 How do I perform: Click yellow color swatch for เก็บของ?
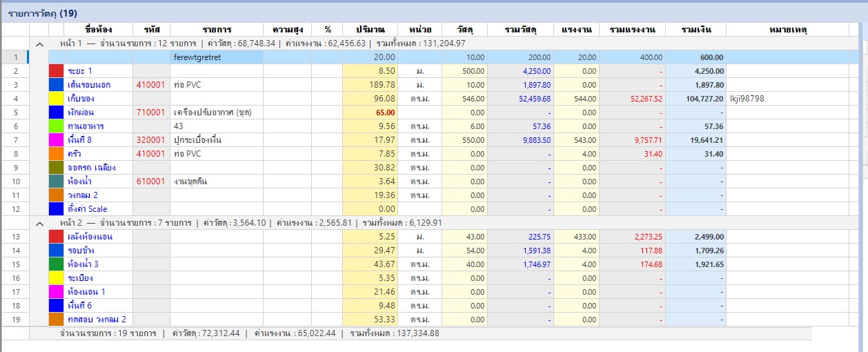point(56,99)
